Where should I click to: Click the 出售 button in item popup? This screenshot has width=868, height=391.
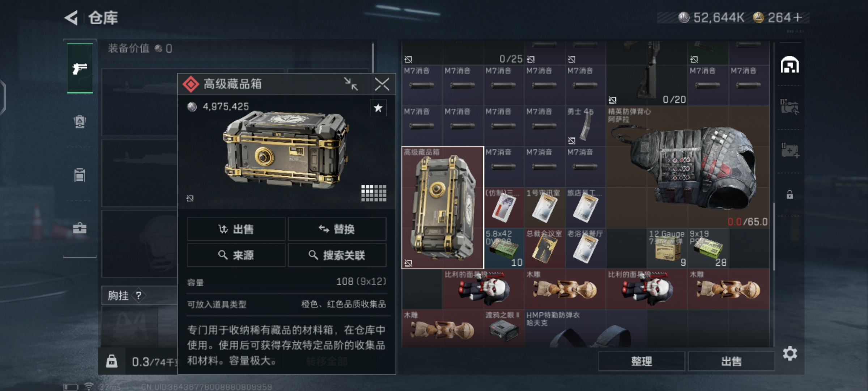click(236, 229)
